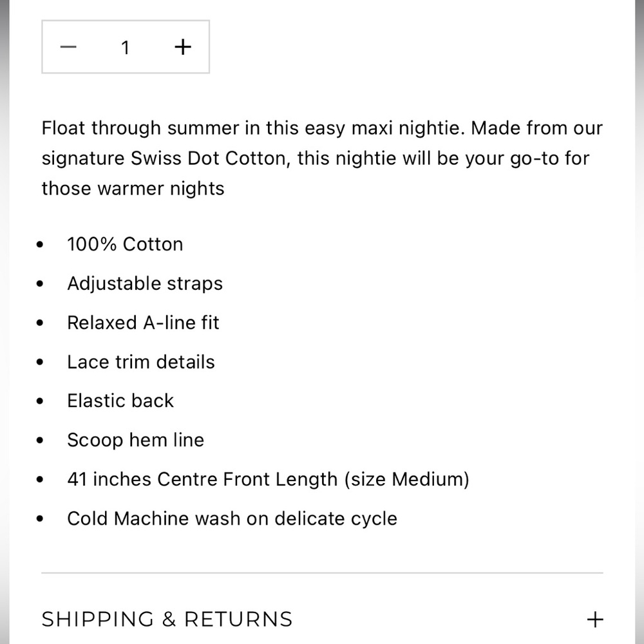Viewport: 644px width, 644px height.
Task: Click the bullet dot beside '100% Cotton'
Action: [40, 245]
